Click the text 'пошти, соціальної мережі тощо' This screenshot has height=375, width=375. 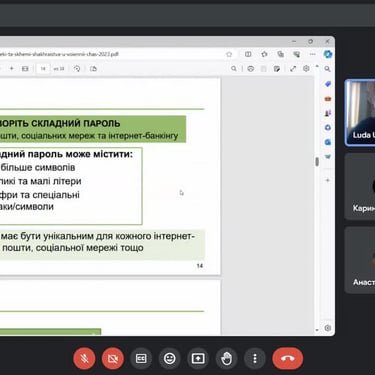pos(73,248)
